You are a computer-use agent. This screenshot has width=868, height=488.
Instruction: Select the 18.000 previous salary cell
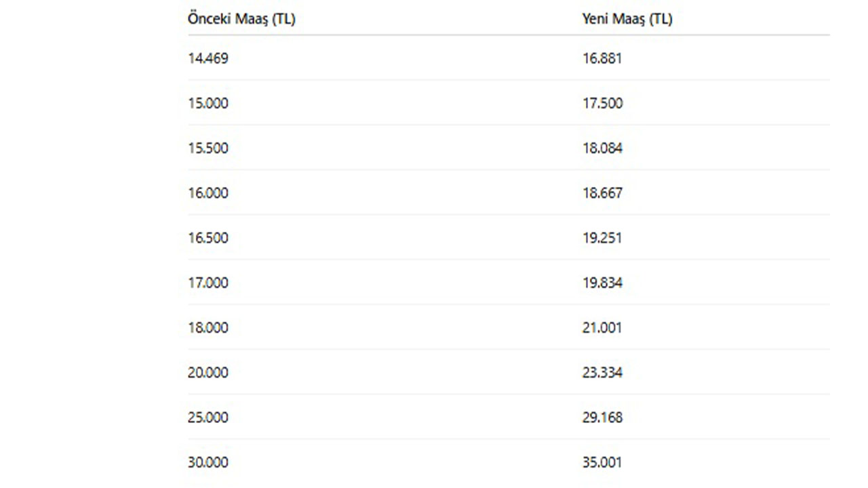[x=208, y=327]
